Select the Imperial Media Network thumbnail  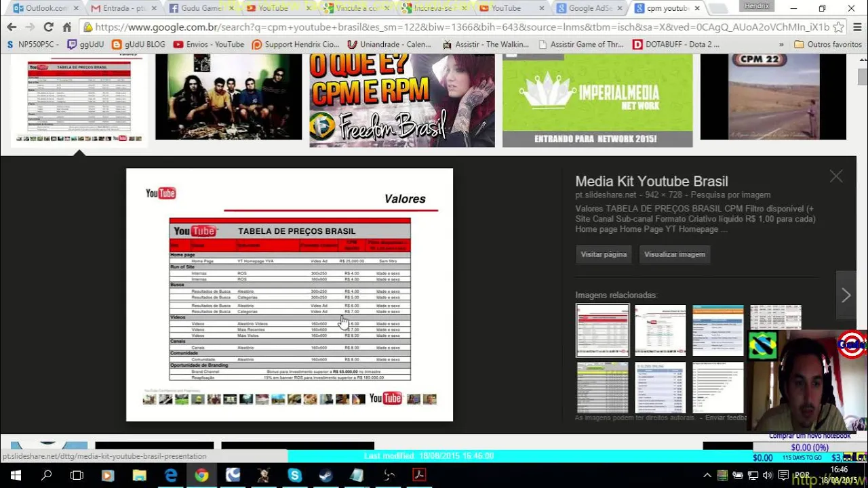(597, 100)
